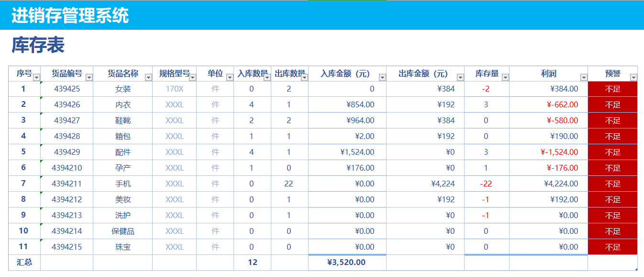The height and width of the screenshot is (277, 644).
Task: Select the 孕产 product name cell
Action: click(x=123, y=168)
